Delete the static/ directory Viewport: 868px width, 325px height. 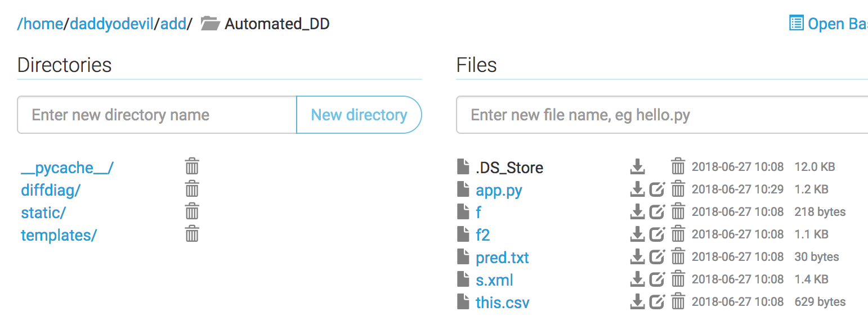click(x=191, y=211)
